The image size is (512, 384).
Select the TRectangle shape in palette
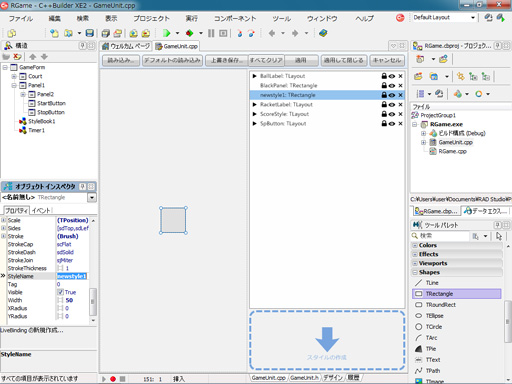click(457, 294)
